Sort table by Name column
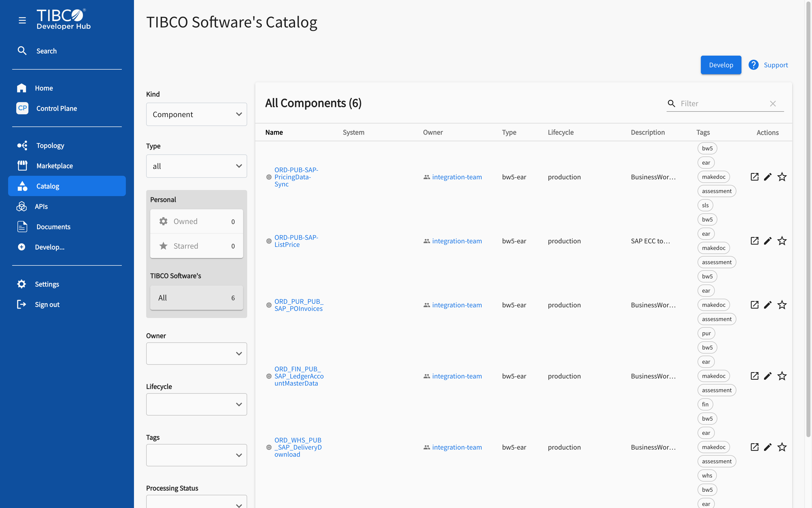 [274, 132]
